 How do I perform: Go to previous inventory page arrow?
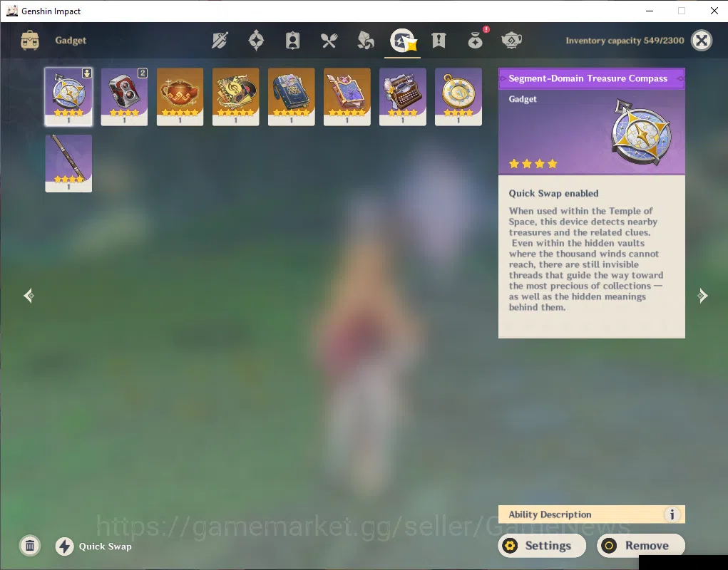coord(29,296)
